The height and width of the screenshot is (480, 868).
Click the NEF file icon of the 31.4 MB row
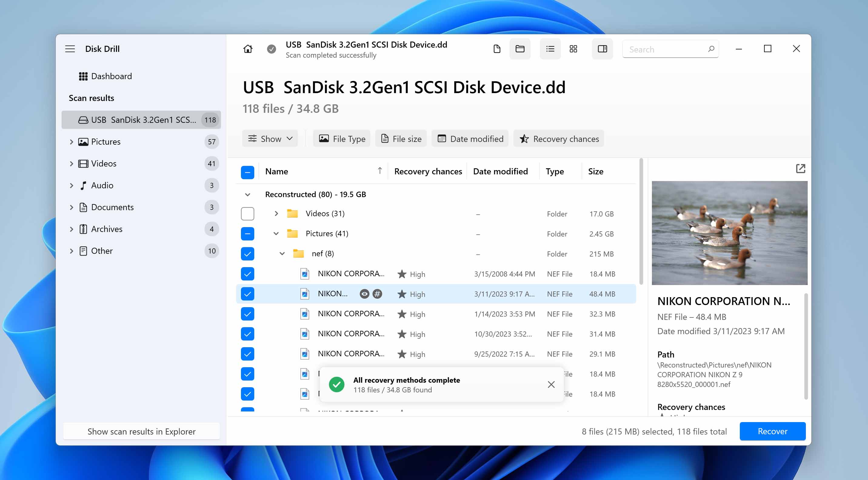click(305, 334)
